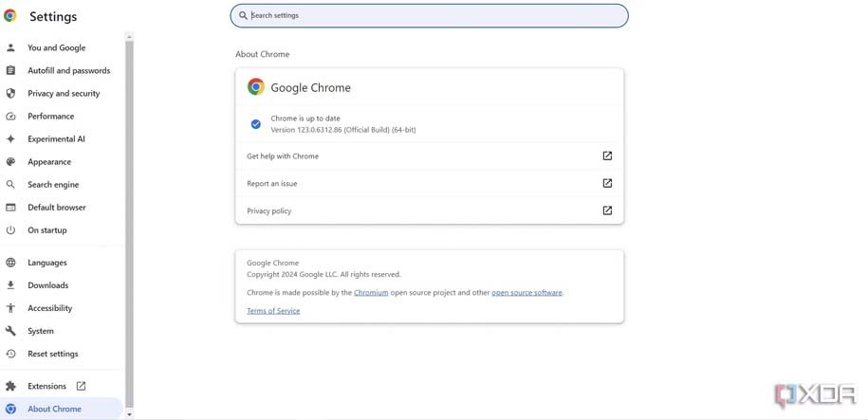Screen dimensions: 868x420
Task: Open the Performance speedometer icon
Action: pos(10,117)
